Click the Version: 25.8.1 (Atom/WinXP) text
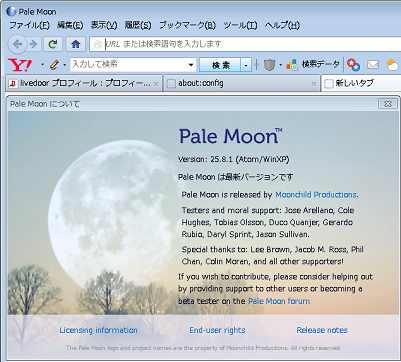The width and height of the screenshot is (401, 362). [234, 159]
